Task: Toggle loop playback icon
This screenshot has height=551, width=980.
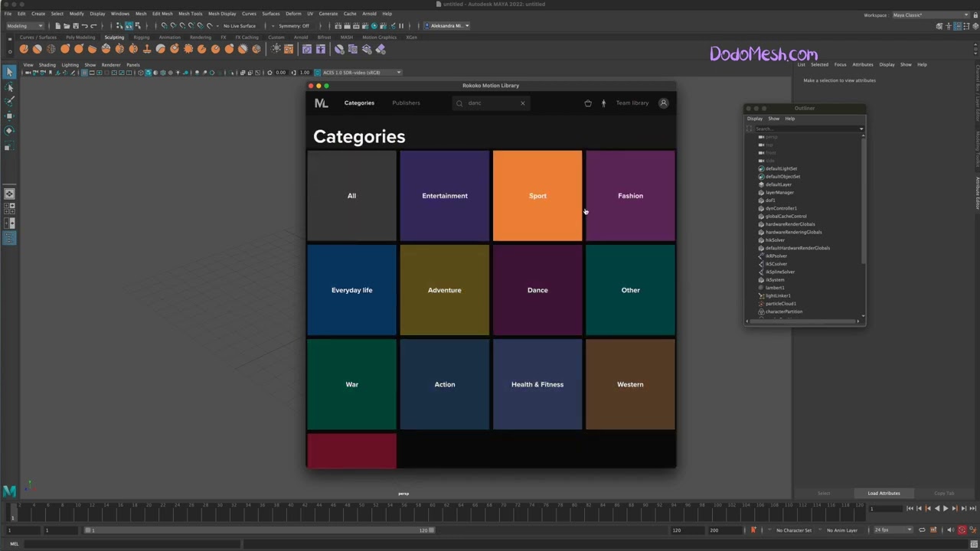Action: point(922,530)
